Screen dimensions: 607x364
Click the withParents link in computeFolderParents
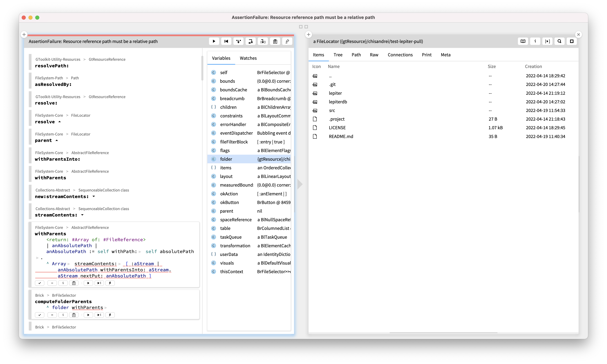click(x=87, y=307)
